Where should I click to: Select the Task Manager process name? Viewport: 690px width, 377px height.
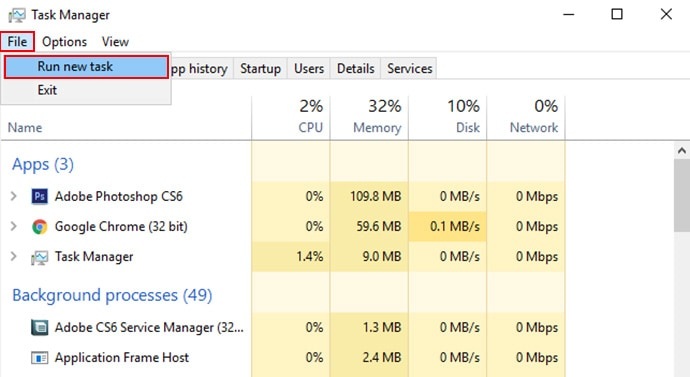[94, 256]
